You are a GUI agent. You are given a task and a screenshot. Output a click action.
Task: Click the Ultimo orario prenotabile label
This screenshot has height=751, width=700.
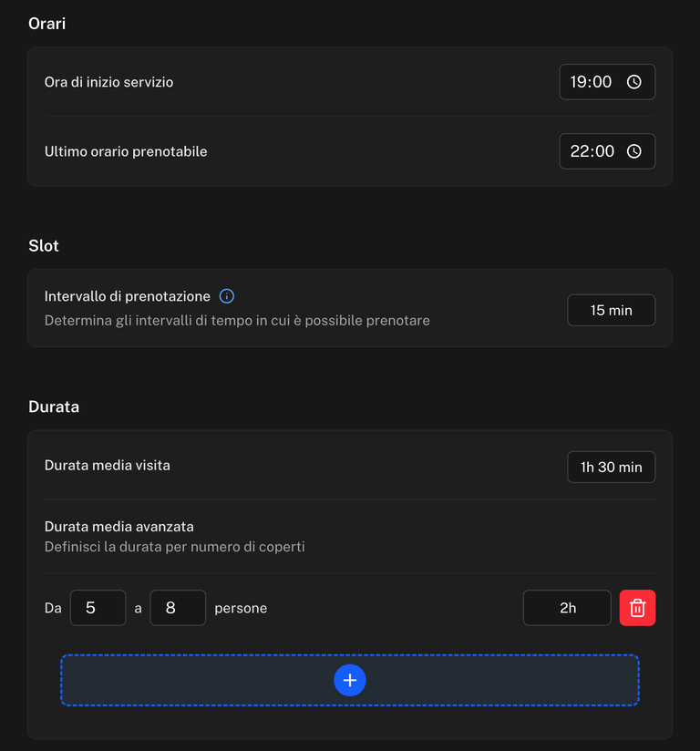[x=126, y=151]
